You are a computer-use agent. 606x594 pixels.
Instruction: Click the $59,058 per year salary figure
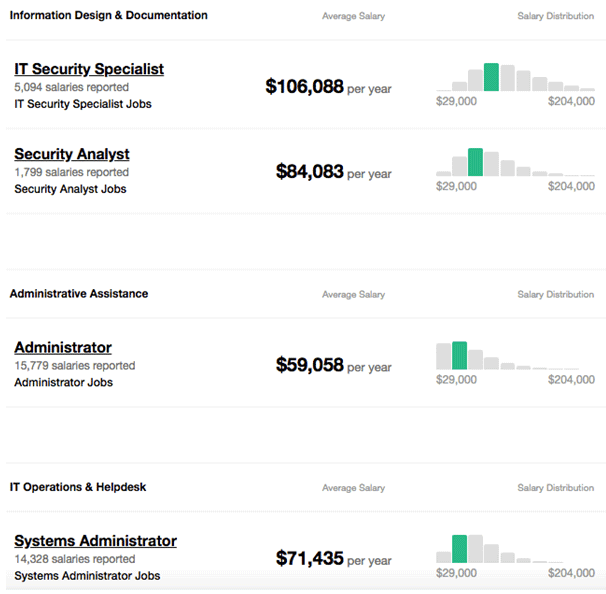334,365
